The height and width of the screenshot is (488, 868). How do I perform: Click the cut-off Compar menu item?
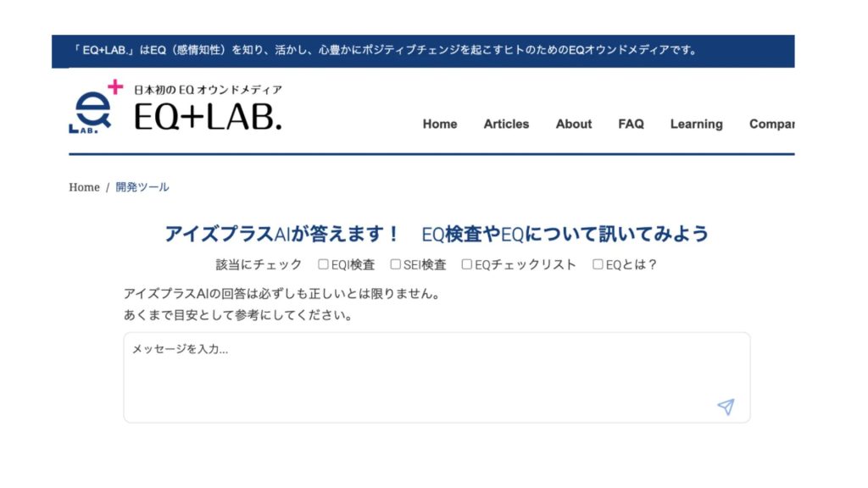tap(771, 124)
